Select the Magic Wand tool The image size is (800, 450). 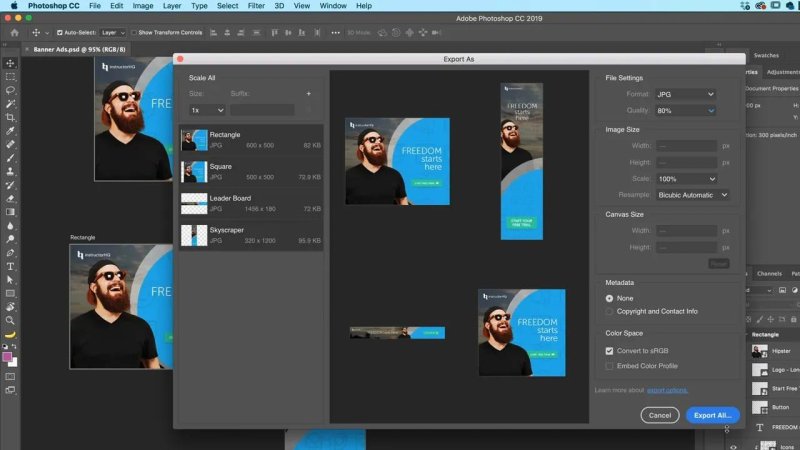click(x=10, y=104)
